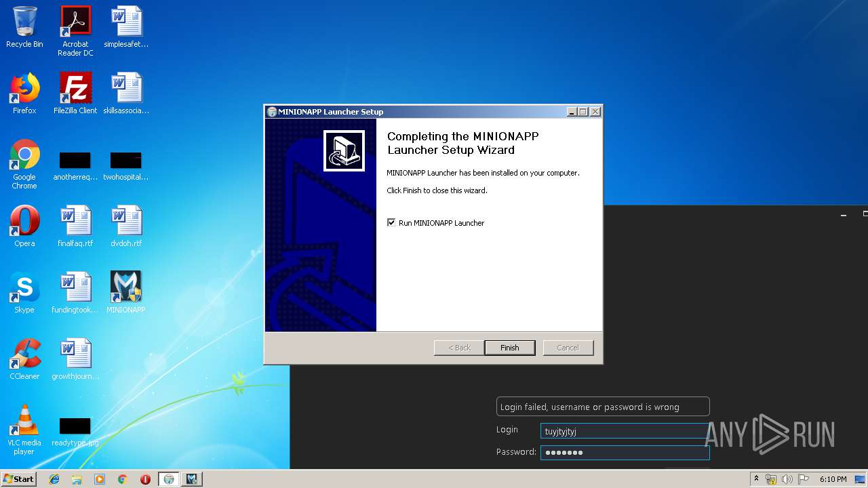Screen dimensions: 868x488
Task: Select dvdoh.rtf on desktop
Action: click(126, 226)
